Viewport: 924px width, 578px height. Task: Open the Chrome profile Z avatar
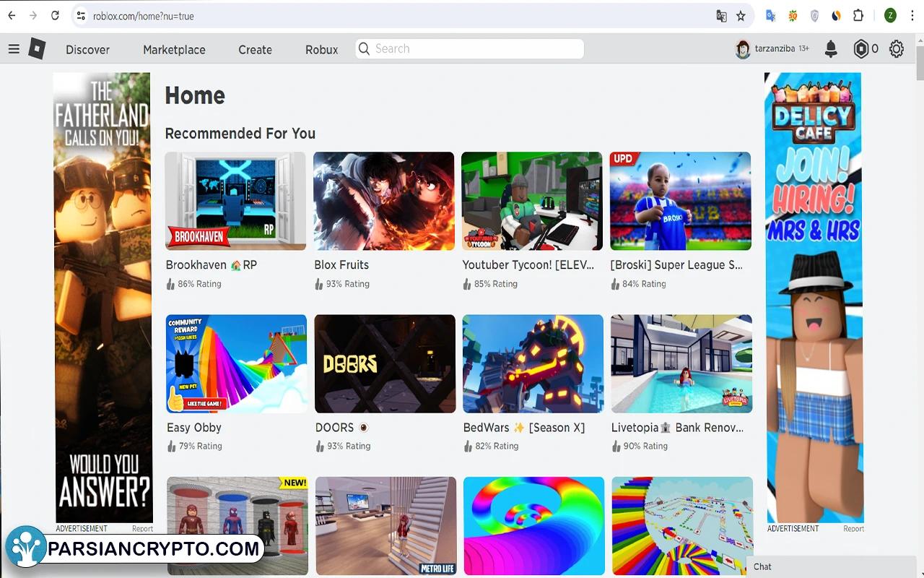(890, 16)
